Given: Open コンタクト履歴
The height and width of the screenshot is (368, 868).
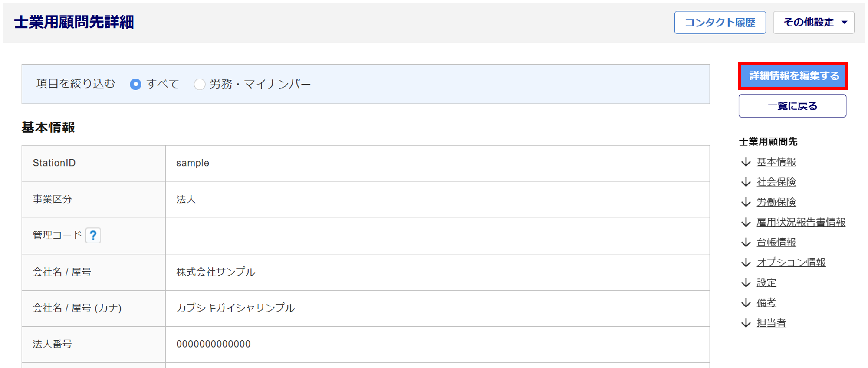Looking at the screenshot, I should pyautogui.click(x=720, y=23).
